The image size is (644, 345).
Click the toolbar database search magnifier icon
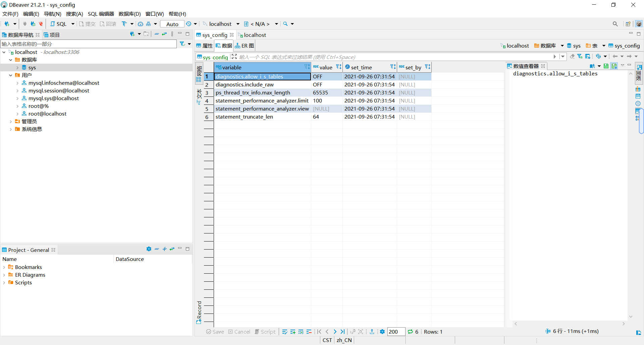285,24
